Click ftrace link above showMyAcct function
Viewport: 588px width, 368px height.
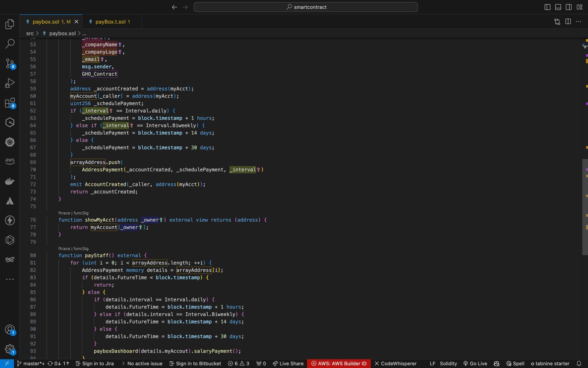coord(64,213)
